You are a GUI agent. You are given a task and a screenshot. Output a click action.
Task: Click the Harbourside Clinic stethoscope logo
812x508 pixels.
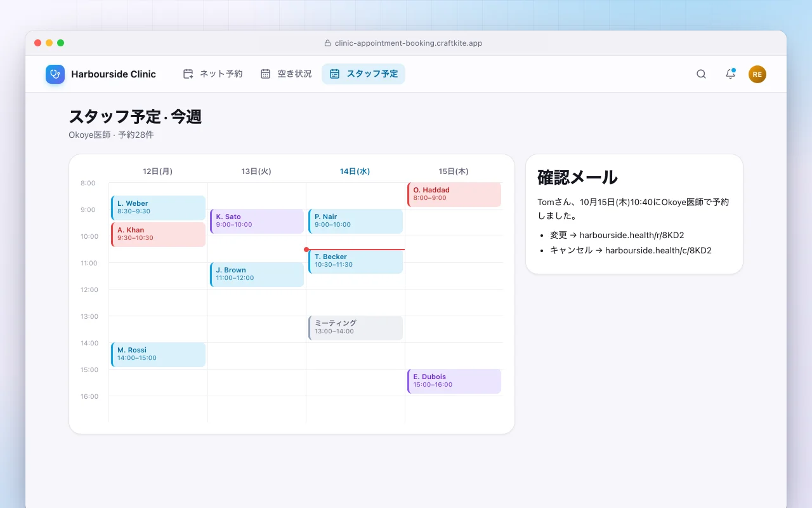coord(55,74)
